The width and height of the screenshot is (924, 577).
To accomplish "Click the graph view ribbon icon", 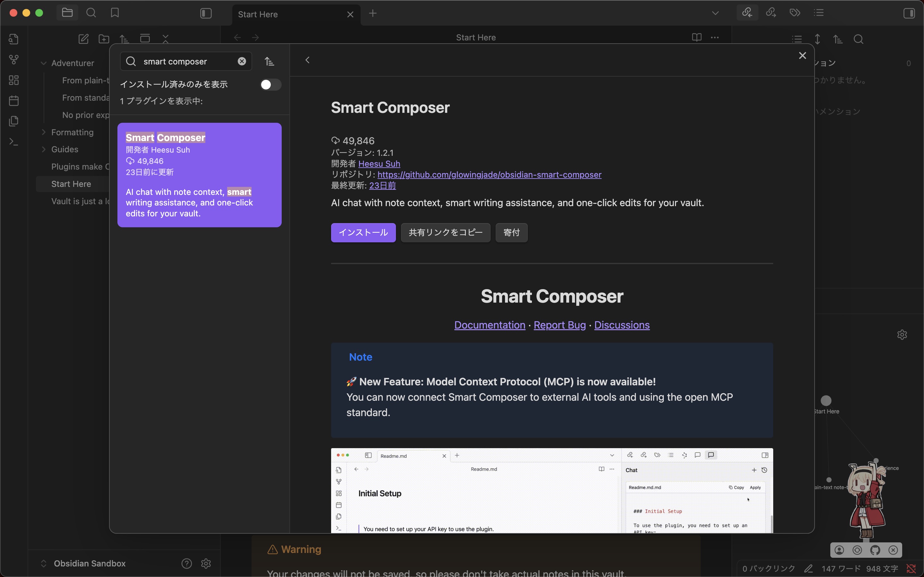I will [x=14, y=60].
